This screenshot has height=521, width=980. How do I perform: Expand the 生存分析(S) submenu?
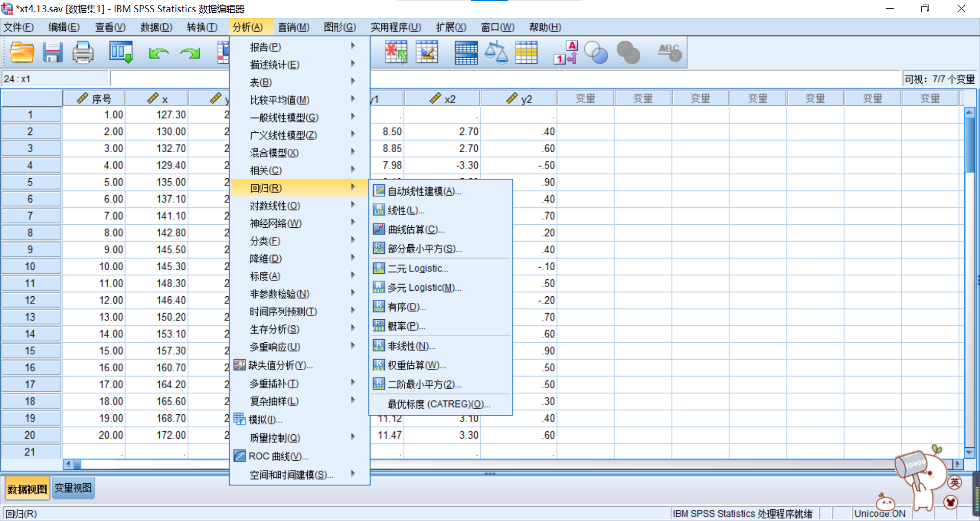[x=300, y=329]
